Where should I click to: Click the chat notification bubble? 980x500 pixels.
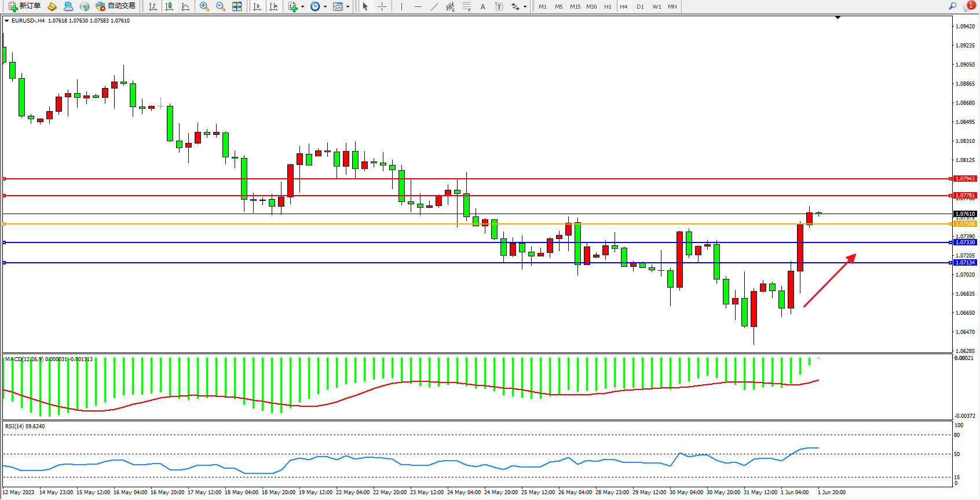click(968, 6)
